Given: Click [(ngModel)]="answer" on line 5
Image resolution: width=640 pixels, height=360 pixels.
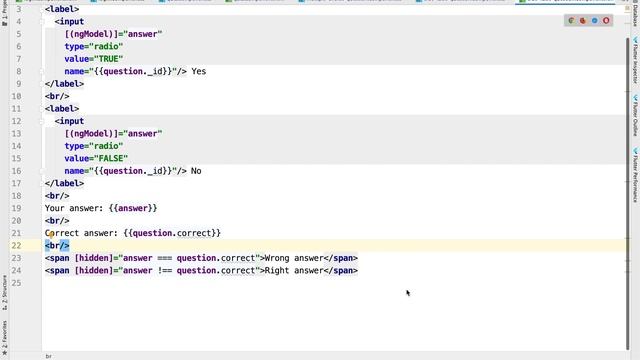Looking at the screenshot, I should (113, 34).
